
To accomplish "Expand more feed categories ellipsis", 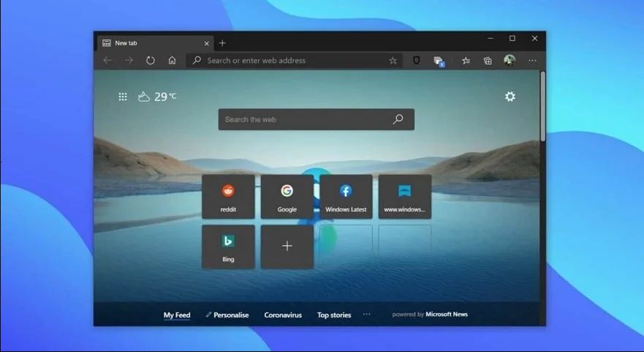I will coord(367,314).
